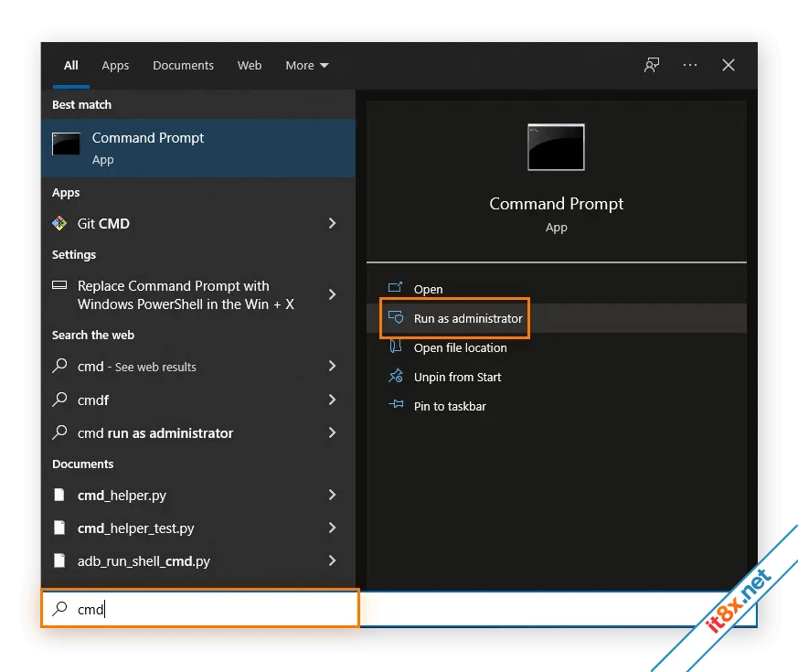This screenshot has width=798, height=672.
Task: Expand chevron for cmd_helper_test.py
Action: 332,528
